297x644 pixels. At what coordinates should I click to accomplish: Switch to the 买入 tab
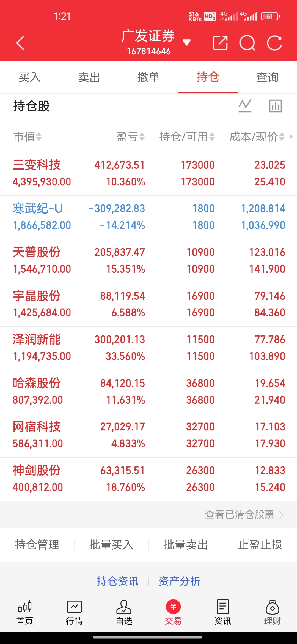pos(30,77)
